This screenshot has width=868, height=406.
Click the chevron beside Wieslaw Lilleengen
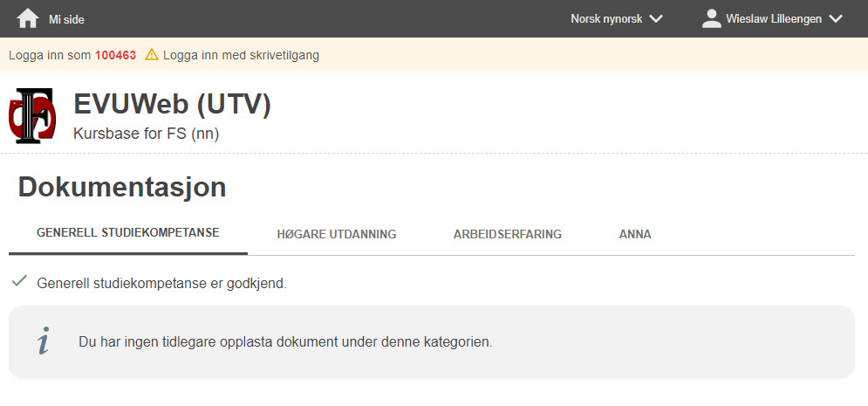point(836,19)
